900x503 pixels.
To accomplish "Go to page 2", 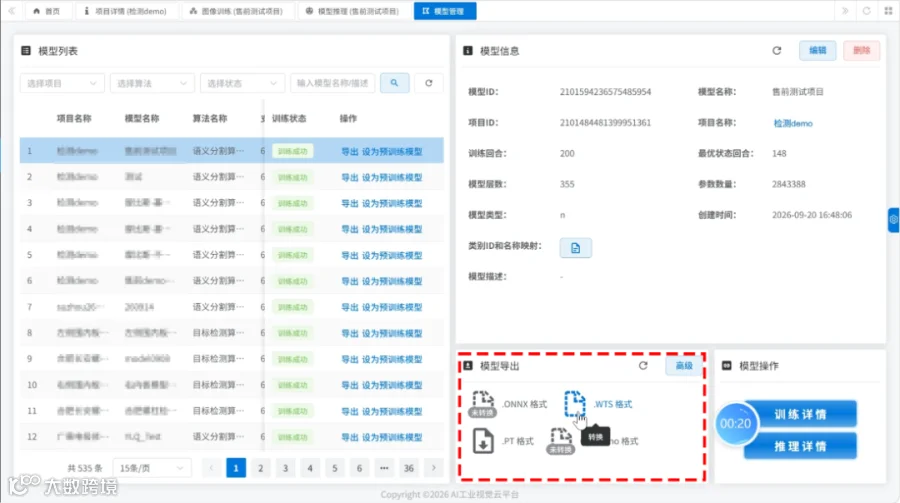I will pyautogui.click(x=261, y=468).
